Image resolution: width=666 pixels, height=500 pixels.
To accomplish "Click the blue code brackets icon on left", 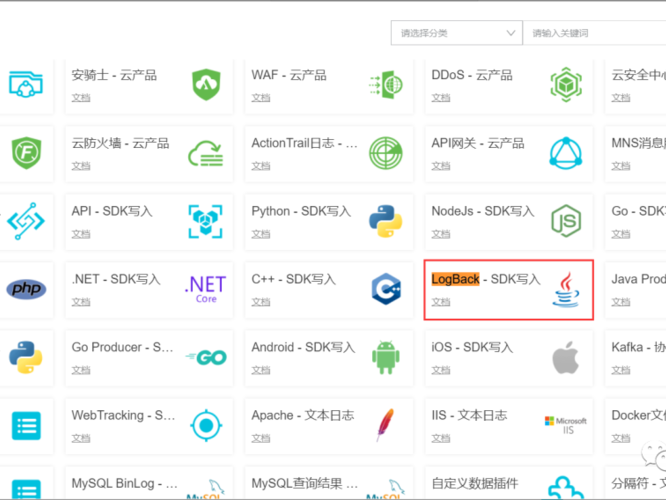I will click(26, 221).
